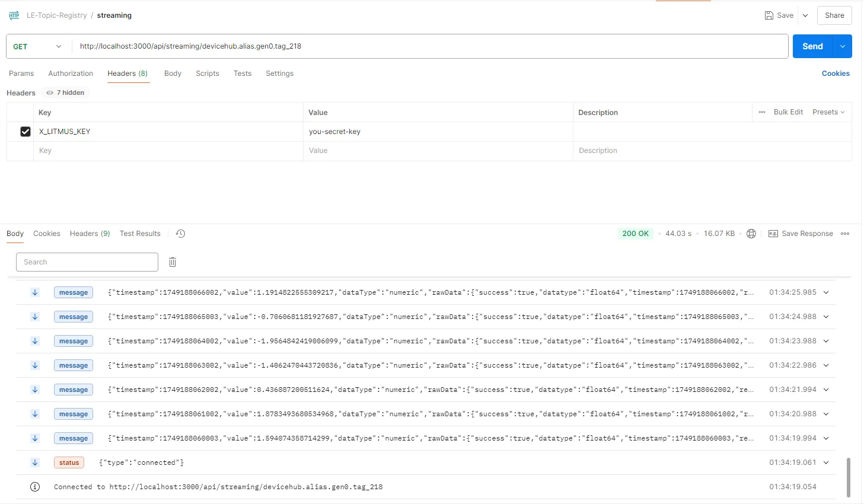864x504 pixels.
Task: Click the status badge label
Action: 69,462
